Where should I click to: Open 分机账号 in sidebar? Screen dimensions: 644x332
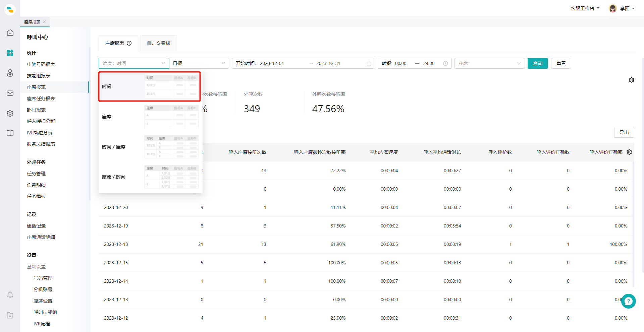tap(43, 289)
